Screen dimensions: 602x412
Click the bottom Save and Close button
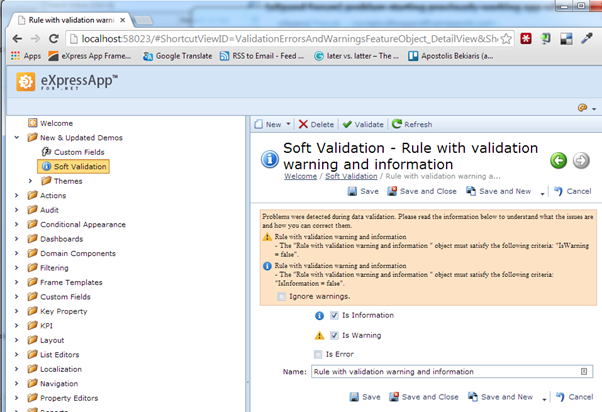tap(424, 397)
